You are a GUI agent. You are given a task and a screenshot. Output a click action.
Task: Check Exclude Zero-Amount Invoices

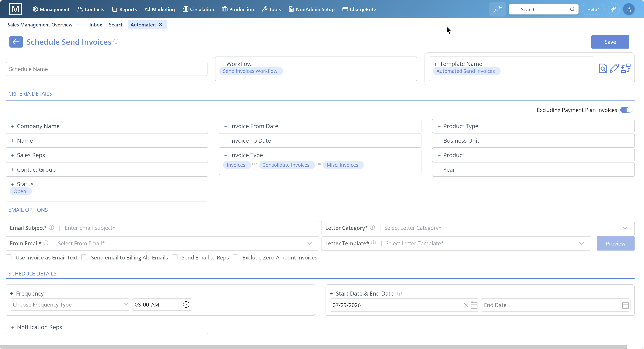tap(236, 257)
